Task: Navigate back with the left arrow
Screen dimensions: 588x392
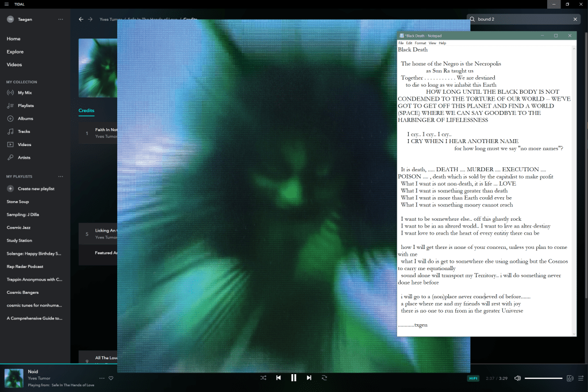Action: [81, 19]
